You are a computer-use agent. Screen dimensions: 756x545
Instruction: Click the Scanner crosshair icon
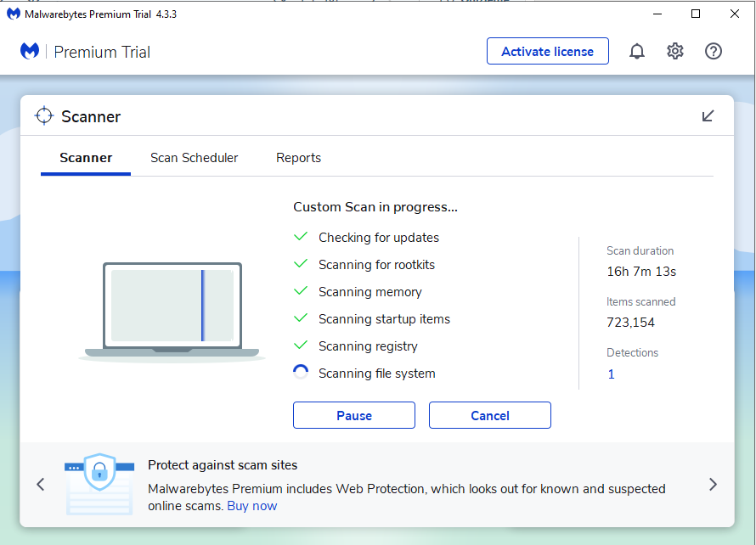[44, 115]
